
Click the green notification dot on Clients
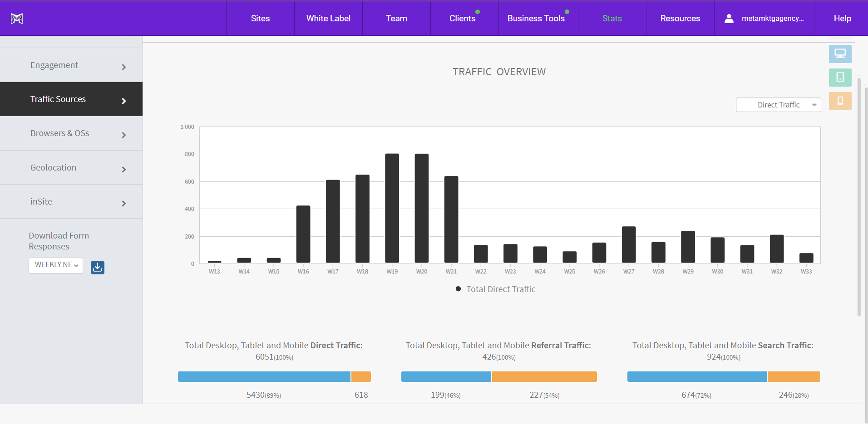pos(478,12)
